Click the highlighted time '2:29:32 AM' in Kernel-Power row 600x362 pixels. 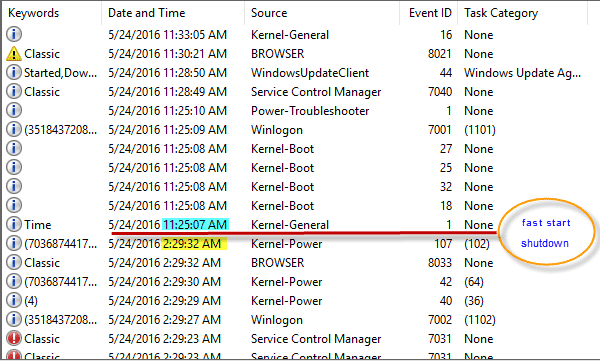pyautogui.click(x=194, y=243)
